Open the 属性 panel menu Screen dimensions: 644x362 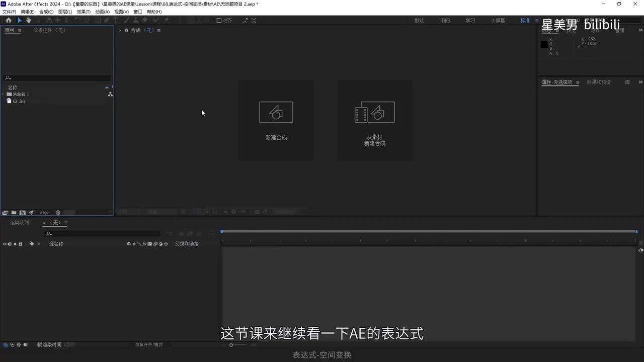[x=578, y=82]
